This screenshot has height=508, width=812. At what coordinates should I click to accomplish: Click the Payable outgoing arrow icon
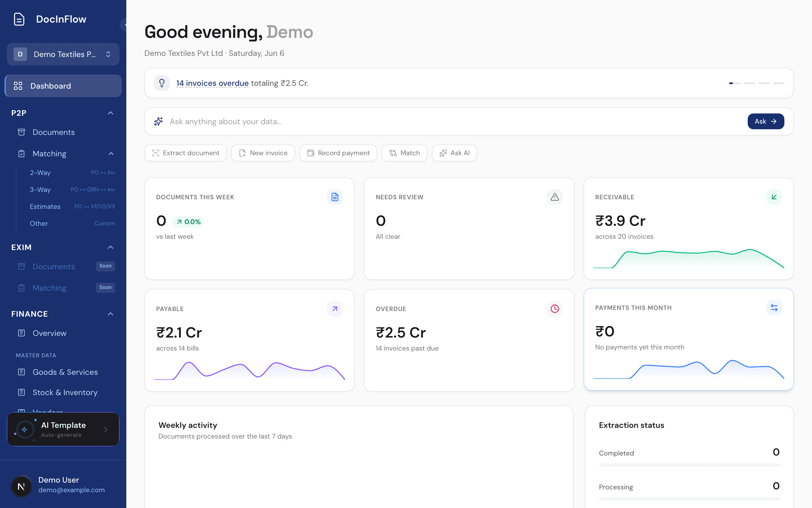pos(335,309)
